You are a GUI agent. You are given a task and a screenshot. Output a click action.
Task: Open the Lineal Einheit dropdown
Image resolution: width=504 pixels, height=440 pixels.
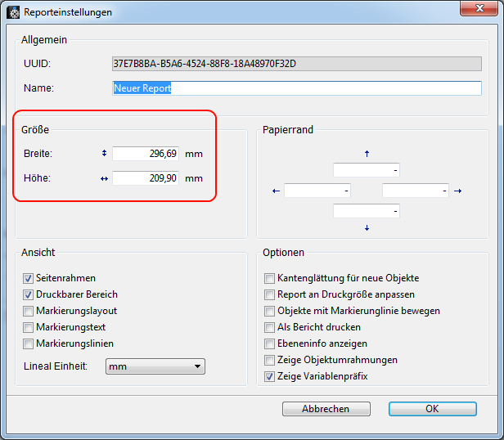[x=155, y=366]
